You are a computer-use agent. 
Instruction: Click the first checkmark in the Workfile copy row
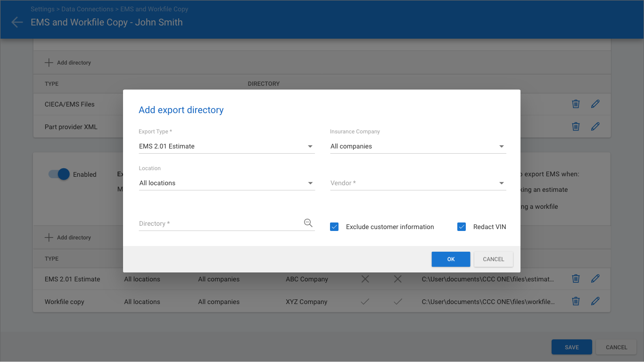(365, 302)
